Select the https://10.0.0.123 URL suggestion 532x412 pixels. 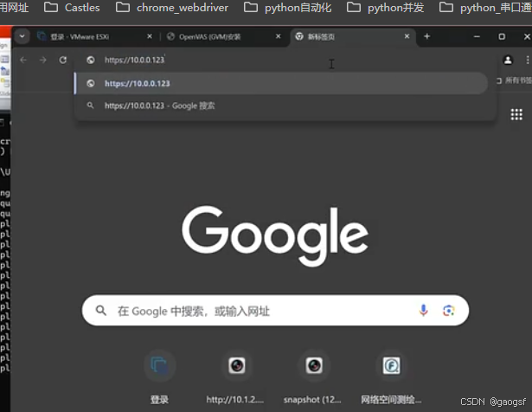pyautogui.click(x=281, y=83)
